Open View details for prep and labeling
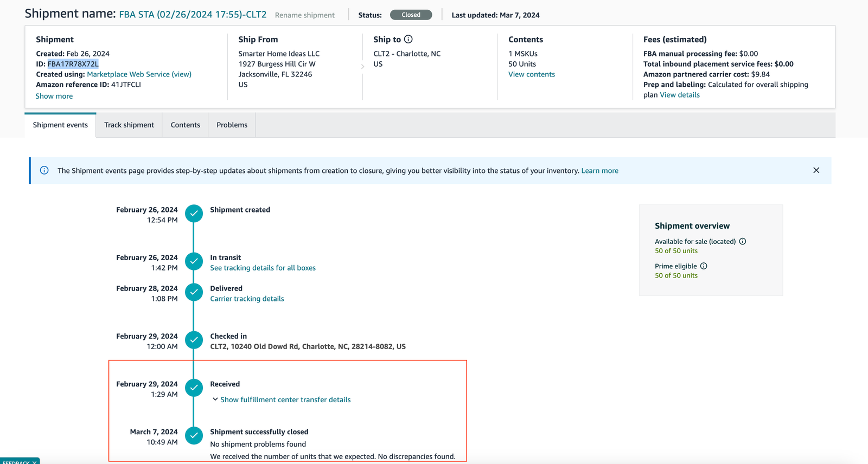This screenshot has width=868, height=464. pyautogui.click(x=680, y=95)
